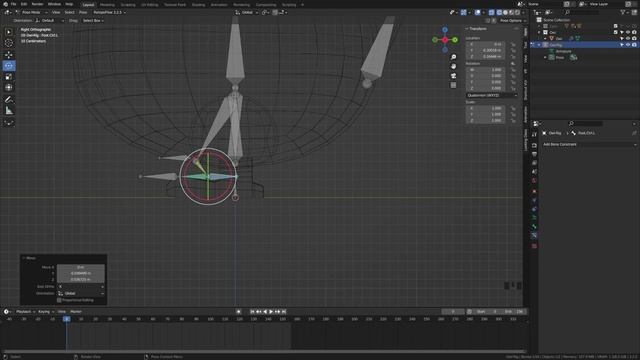The width and height of the screenshot is (640, 360).
Task: Open the Pose Options dropdown
Action: pos(513,20)
